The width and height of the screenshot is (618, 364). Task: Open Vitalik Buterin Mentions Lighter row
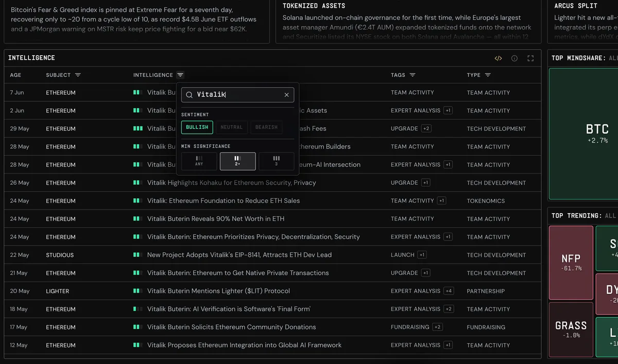click(x=272, y=291)
